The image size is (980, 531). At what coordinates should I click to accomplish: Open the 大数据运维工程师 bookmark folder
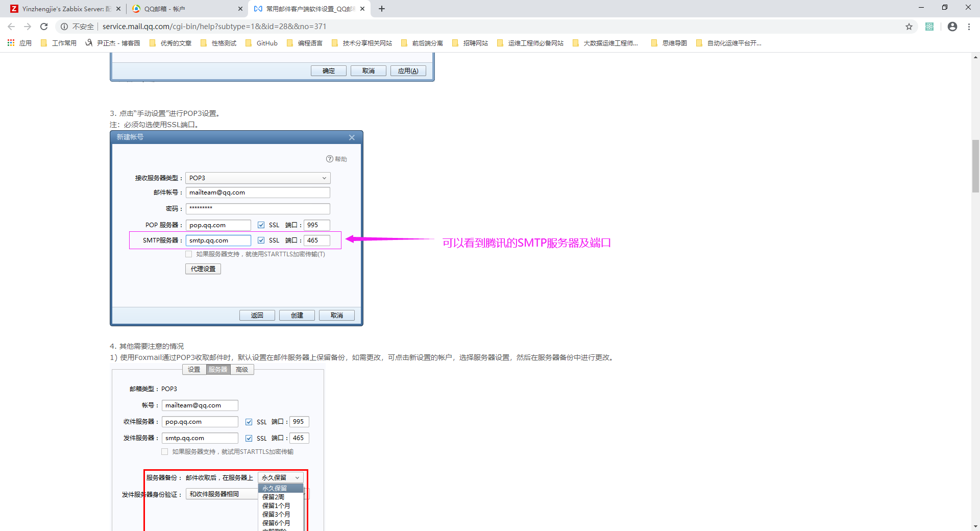tap(605, 43)
